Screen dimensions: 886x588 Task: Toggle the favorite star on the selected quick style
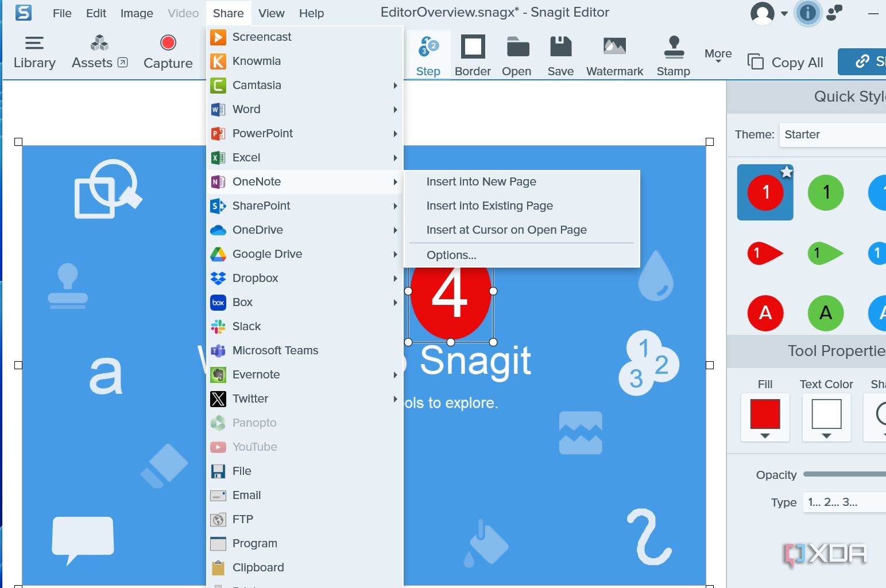[x=786, y=171]
